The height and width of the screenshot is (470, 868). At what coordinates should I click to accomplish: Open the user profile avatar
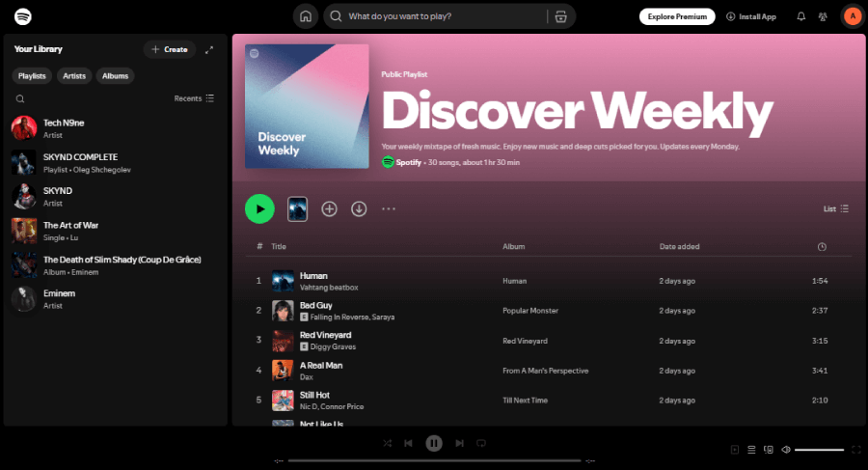tap(853, 16)
